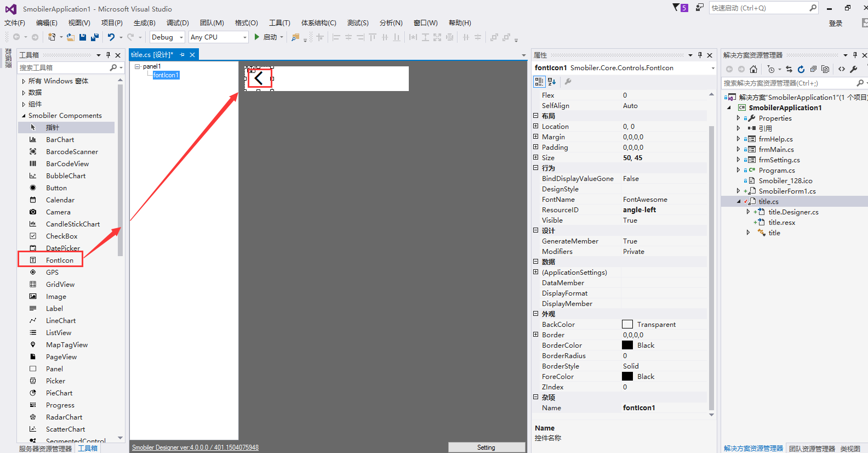Pin the Toolbox panel
The width and height of the screenshot is (868, 453).
pyautogui.click(x=108, y=55)
